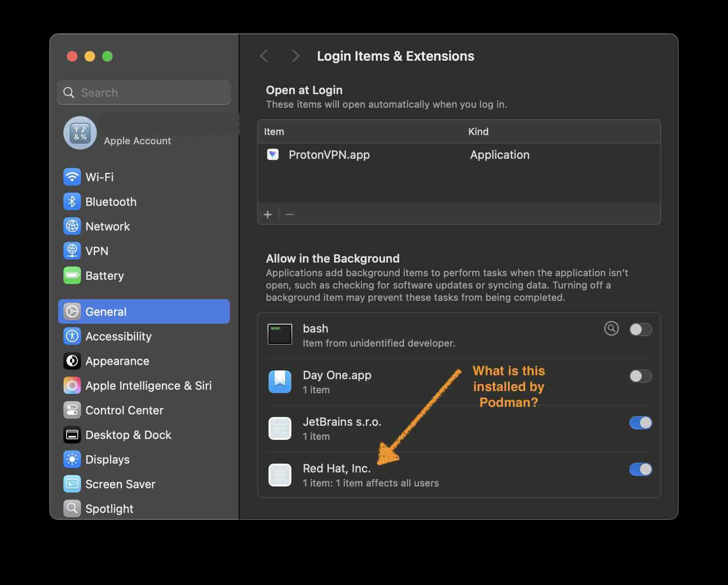Click the Spotlight magnifier icon

(x=72, y=508)
